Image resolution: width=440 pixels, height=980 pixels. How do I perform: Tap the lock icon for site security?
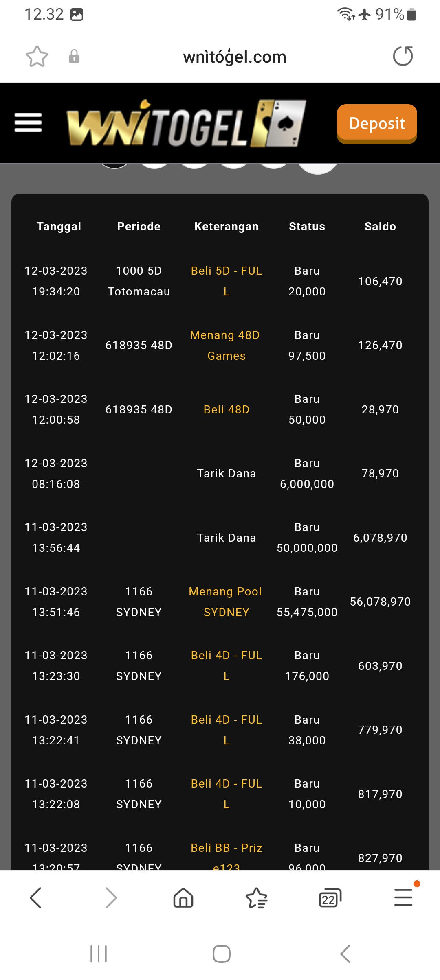[74, 56]
